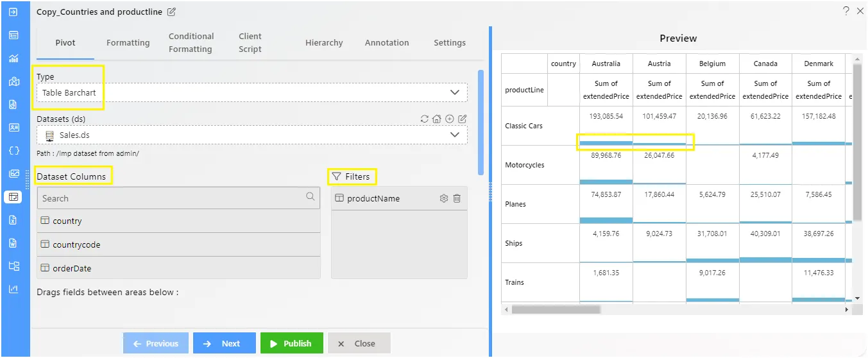
Task: Click the value 193,085.54 in preview
Action: 606,116
